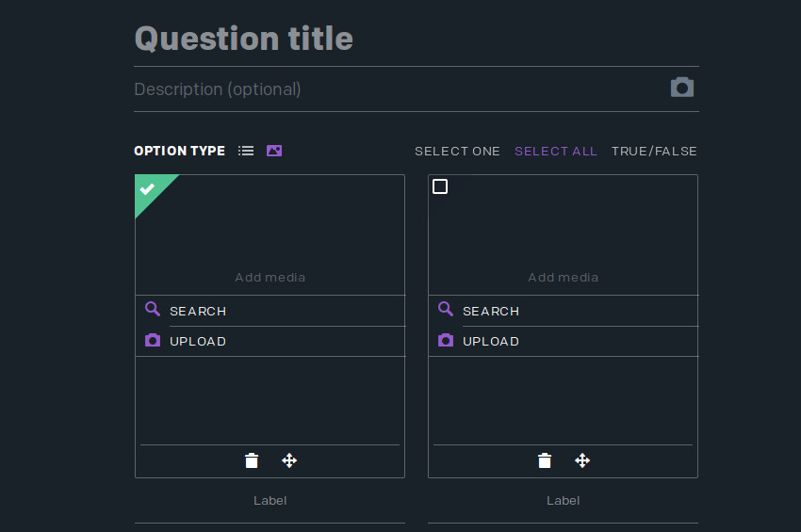The height and width of the screenshot is (532, 801).
Task: Tick the checkbox on the second option card
Action: (x=440, y=186)
